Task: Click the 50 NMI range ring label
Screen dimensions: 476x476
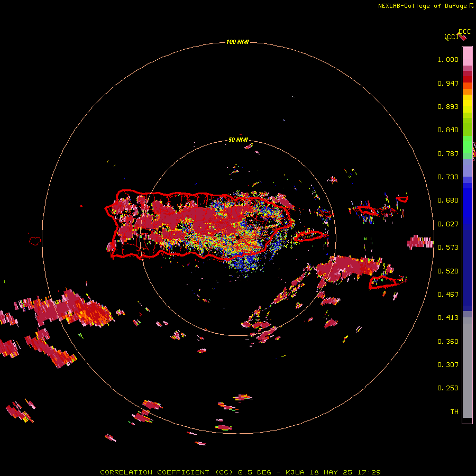Action: point(238,140)
